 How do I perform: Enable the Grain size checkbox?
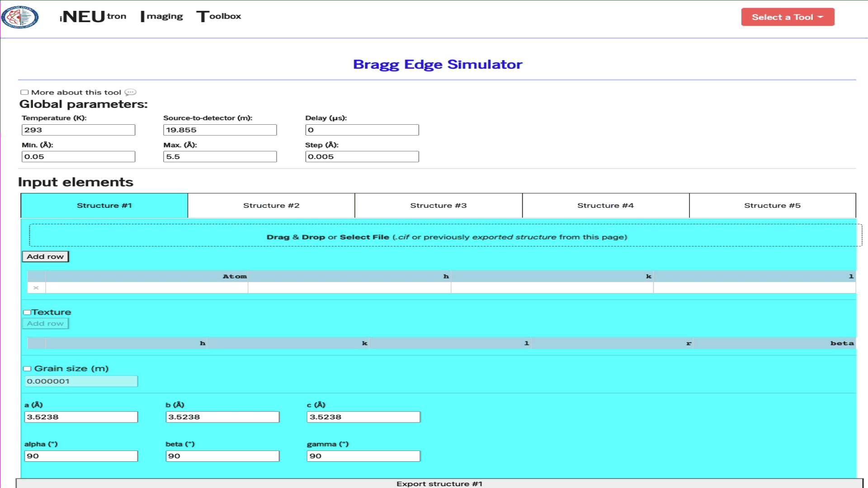(27, 369)
